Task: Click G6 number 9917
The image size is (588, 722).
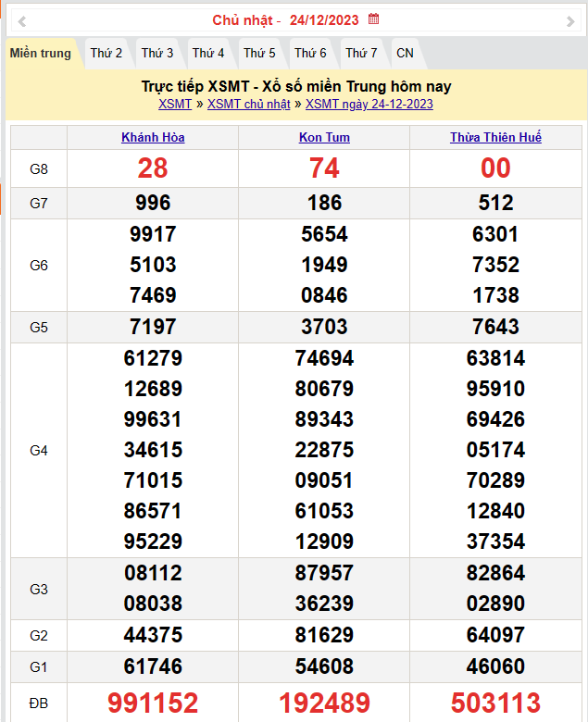Action: tap(153, 234)
